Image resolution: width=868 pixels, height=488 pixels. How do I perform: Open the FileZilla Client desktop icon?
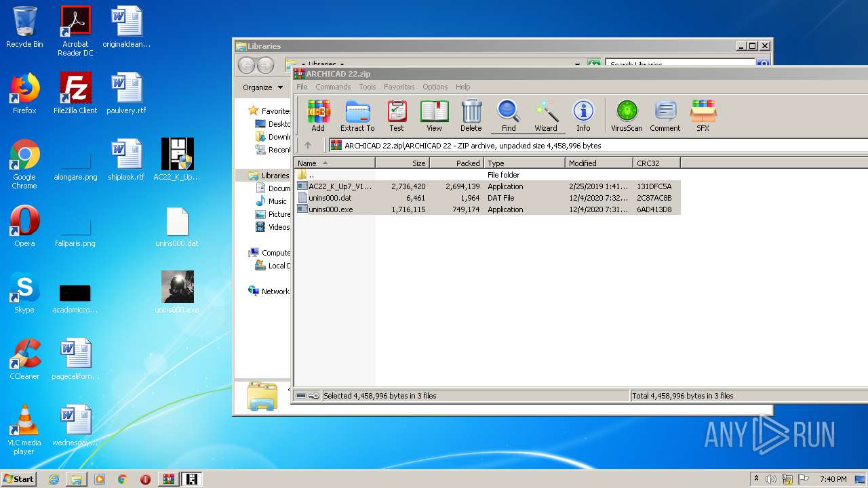75,94
